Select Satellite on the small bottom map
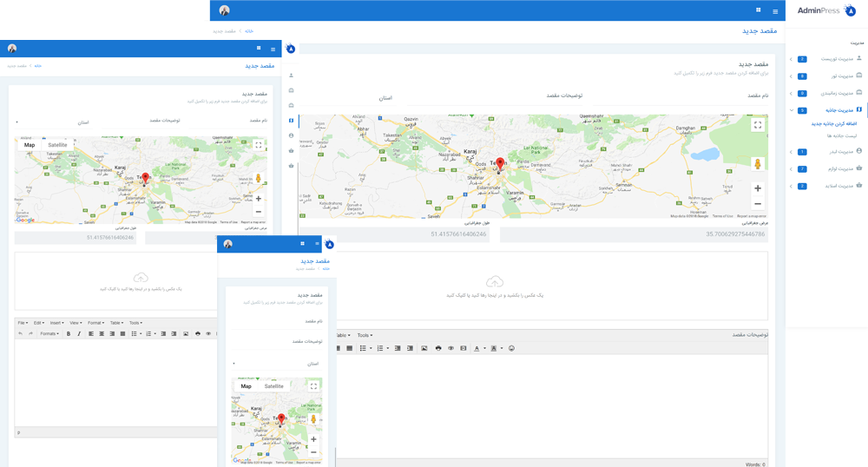This screenshot has height=467, width=868. coord(273,386)
